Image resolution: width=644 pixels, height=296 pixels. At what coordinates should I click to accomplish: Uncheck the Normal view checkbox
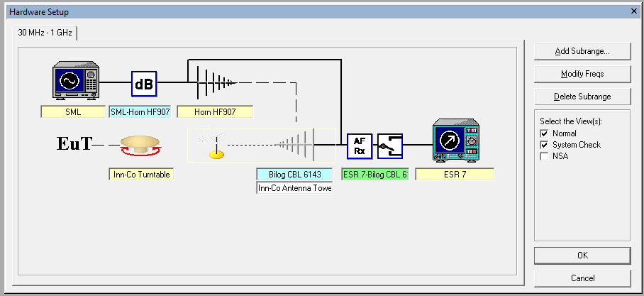544,133
